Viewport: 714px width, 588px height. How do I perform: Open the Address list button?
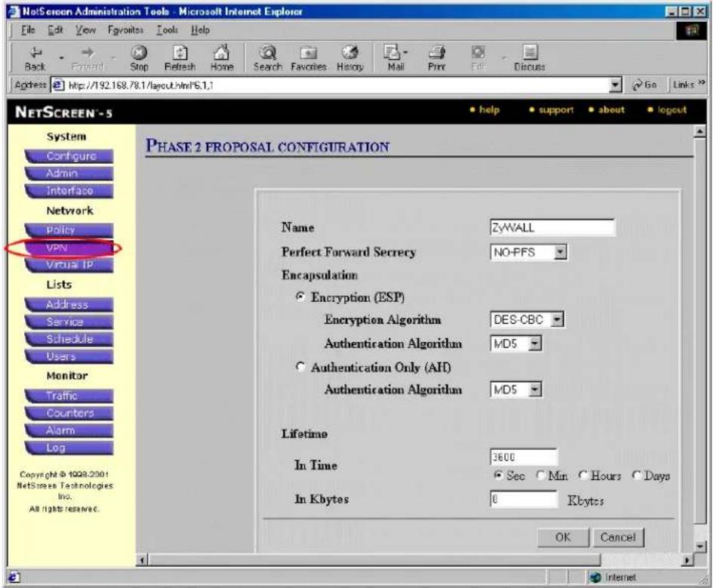69,305
